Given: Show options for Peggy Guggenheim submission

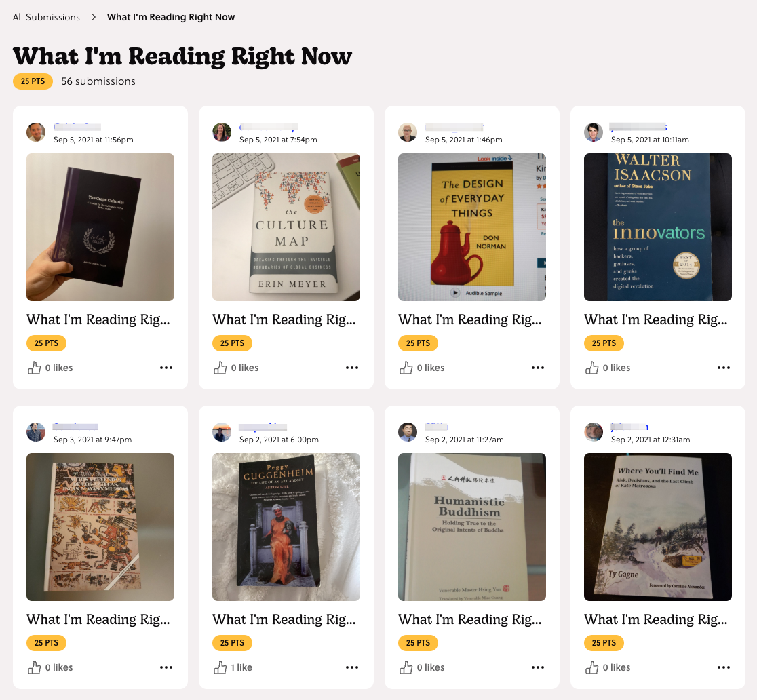Looking at the screenshot, I should 352,667.
